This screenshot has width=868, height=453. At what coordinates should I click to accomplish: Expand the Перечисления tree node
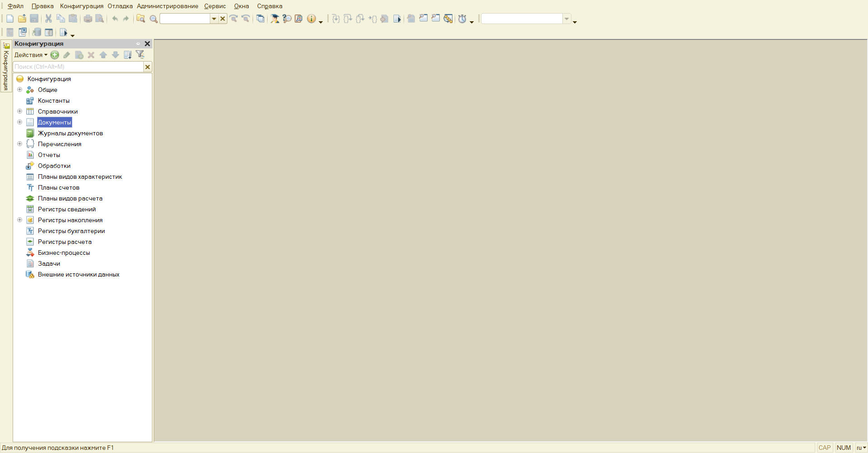coord(19,144)
